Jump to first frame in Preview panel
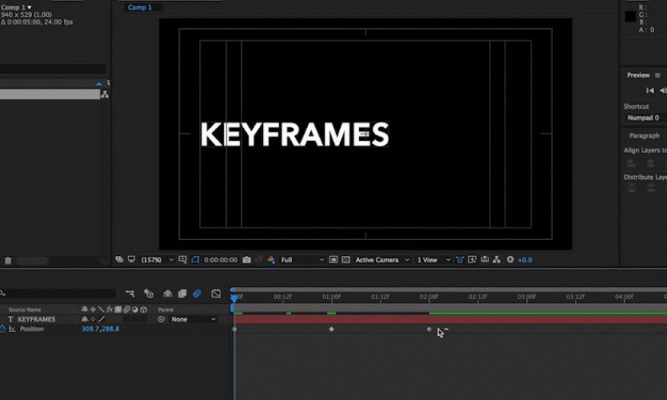667x400 pixels. click(x=650, y=91)
